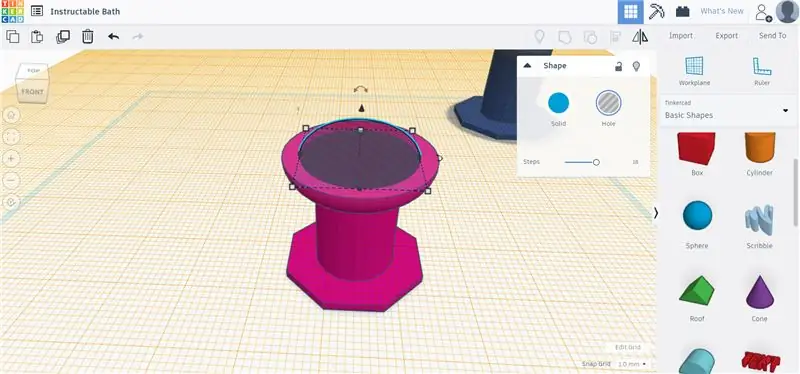Undo the last action
Viewport: 800px width, 374px height.
[113, 36]
